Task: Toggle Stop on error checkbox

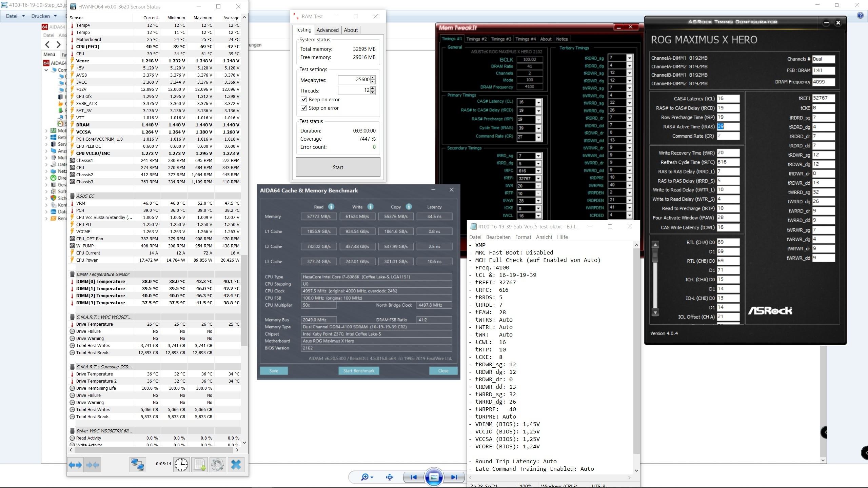Action: tap(304, 108)
